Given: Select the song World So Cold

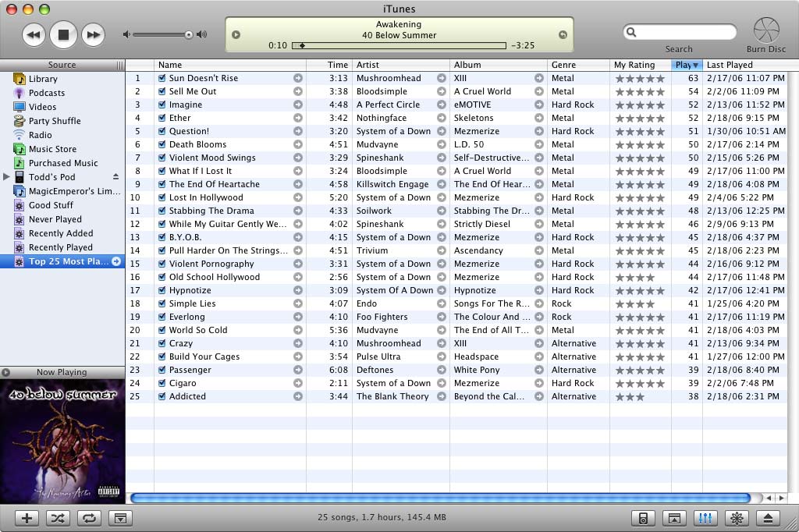Looking at the screenshot, I should point(456,330).
